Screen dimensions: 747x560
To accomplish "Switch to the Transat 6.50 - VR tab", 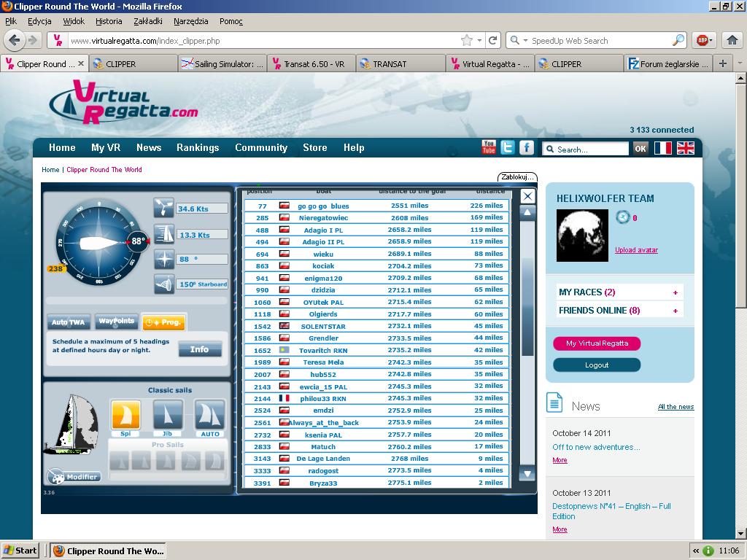I will click(314, 64).
